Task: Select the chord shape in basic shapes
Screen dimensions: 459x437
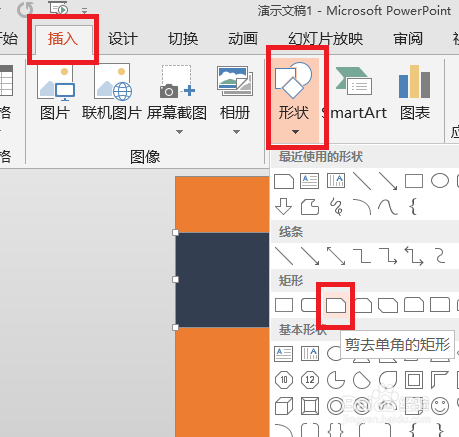Action: click(x=362, y=380)
